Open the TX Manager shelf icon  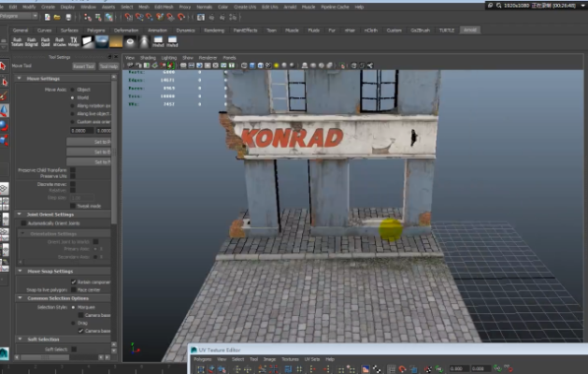click(74, 42)
